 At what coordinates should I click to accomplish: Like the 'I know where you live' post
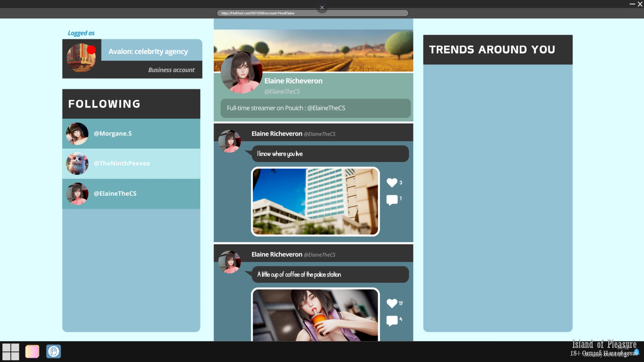coord(392,182)
